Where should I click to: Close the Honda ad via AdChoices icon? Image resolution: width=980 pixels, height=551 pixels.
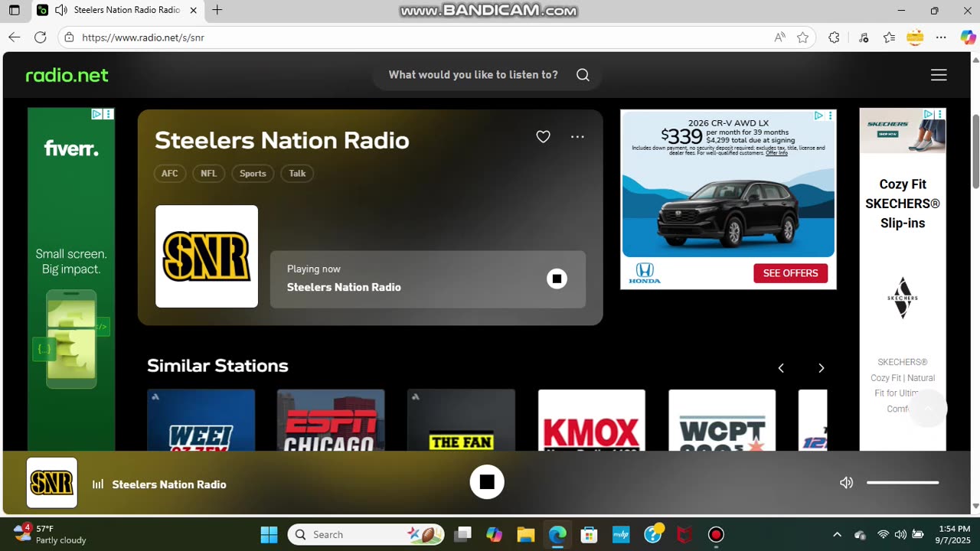pyautogui.click(x=818, y=116)
